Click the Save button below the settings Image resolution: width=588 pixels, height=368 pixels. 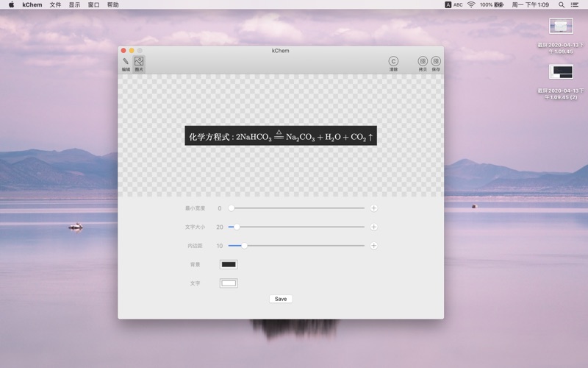(x=281, y=299)
